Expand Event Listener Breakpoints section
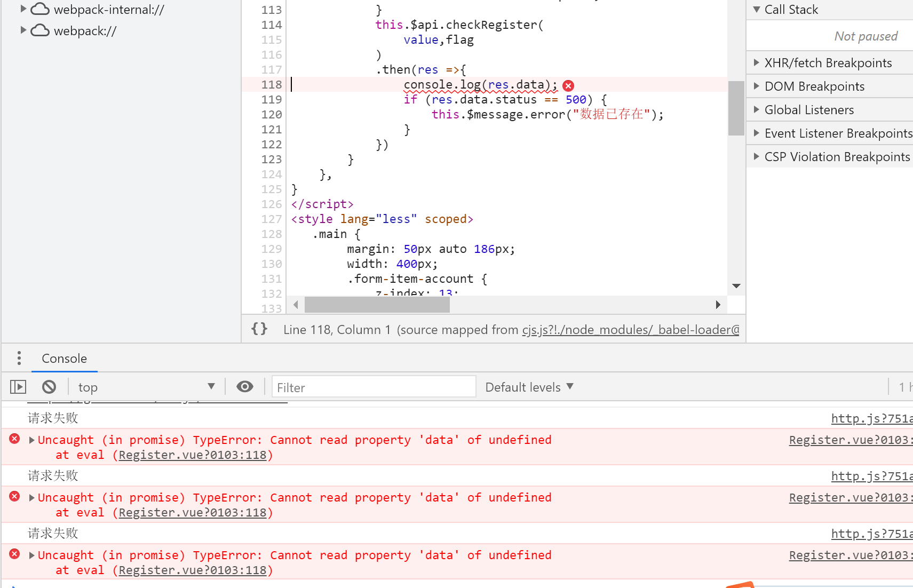The width and height of the screenshot is (913, 588). point(756,133)
